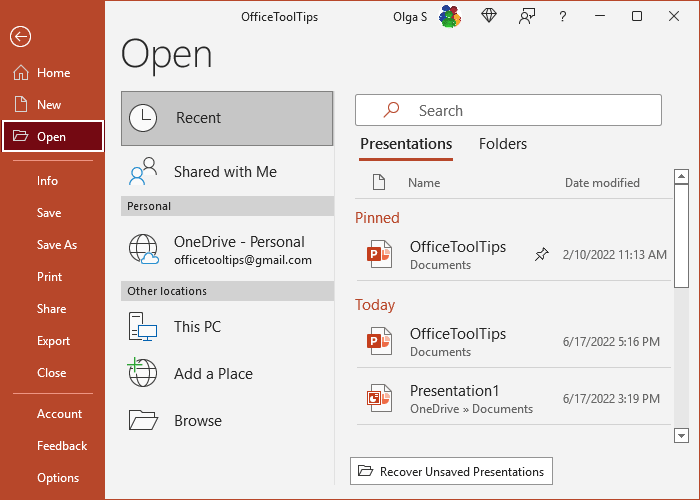Screen dimensions: 700x500
Task: Click the New blank page icon
Action: point(21,104)
